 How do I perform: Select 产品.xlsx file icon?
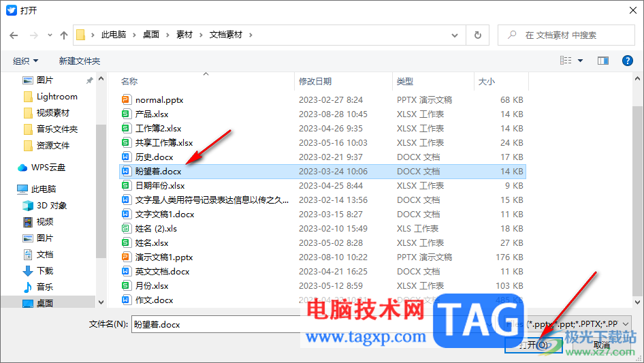[126, 114]
